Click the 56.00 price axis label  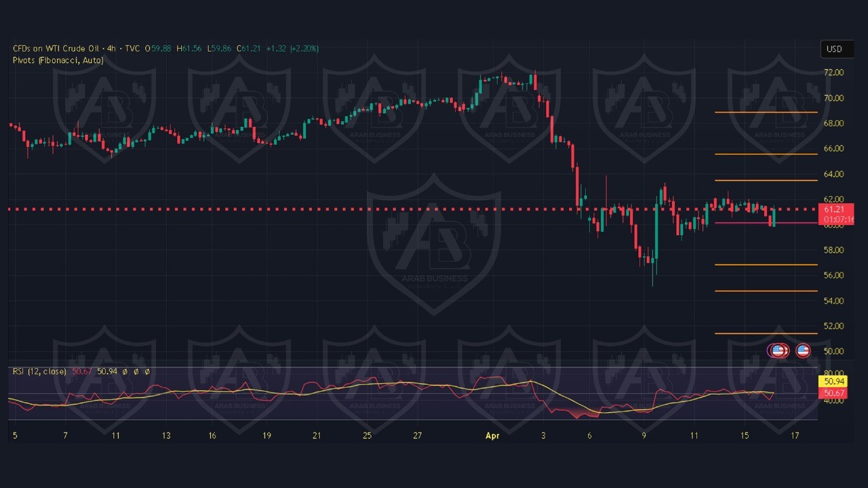(834, 275)
